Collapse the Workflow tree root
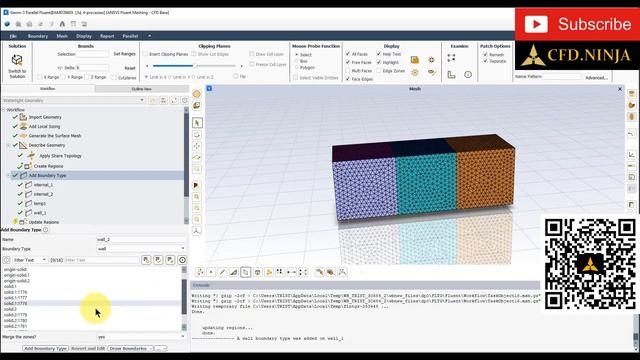This screenshot has width=640, height=360. [x=4, y=110]
